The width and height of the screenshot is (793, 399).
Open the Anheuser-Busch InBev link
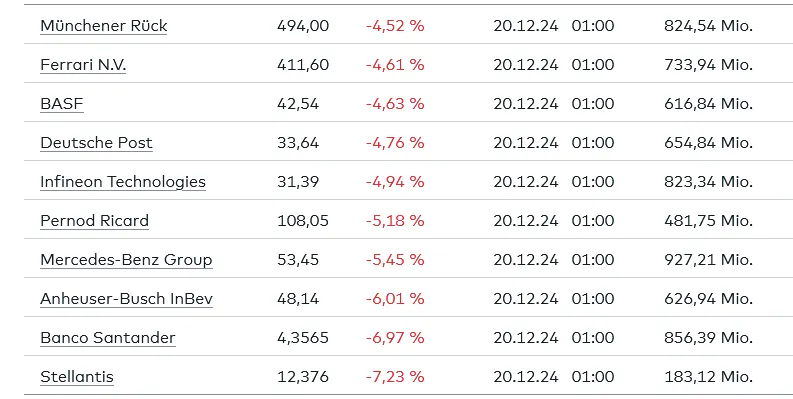tap(126, 298)
